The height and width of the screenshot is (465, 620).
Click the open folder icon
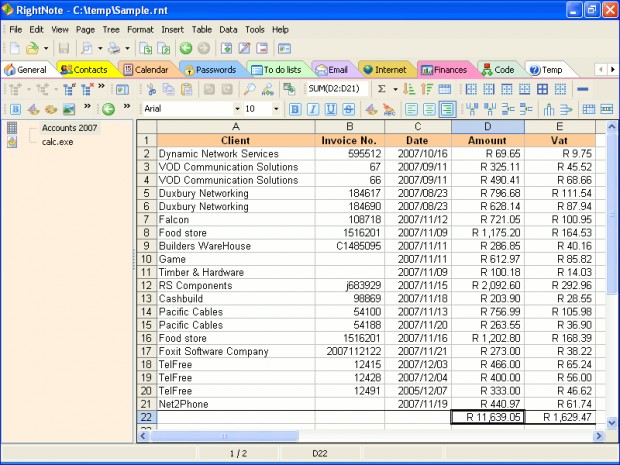pyautogui.click(x=32, y=49)
